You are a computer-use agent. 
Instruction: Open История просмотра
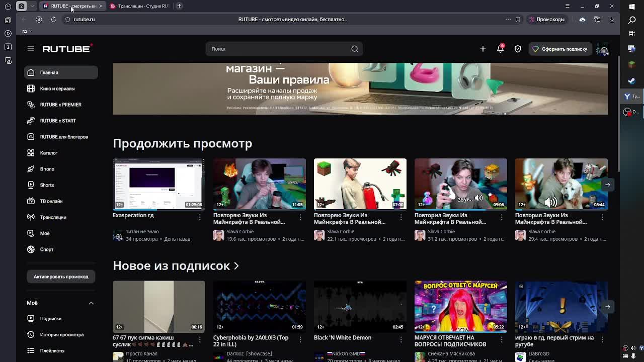click(61, 334)
